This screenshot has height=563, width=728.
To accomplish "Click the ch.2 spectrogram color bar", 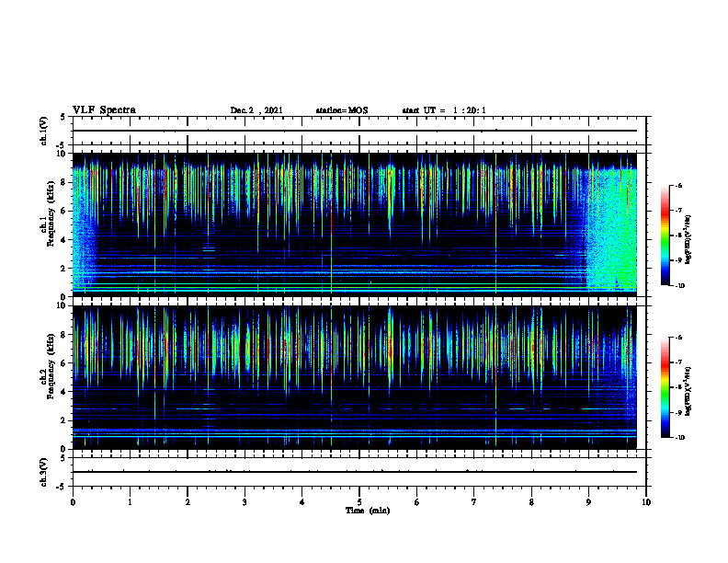I will click(x=665, y=387).
